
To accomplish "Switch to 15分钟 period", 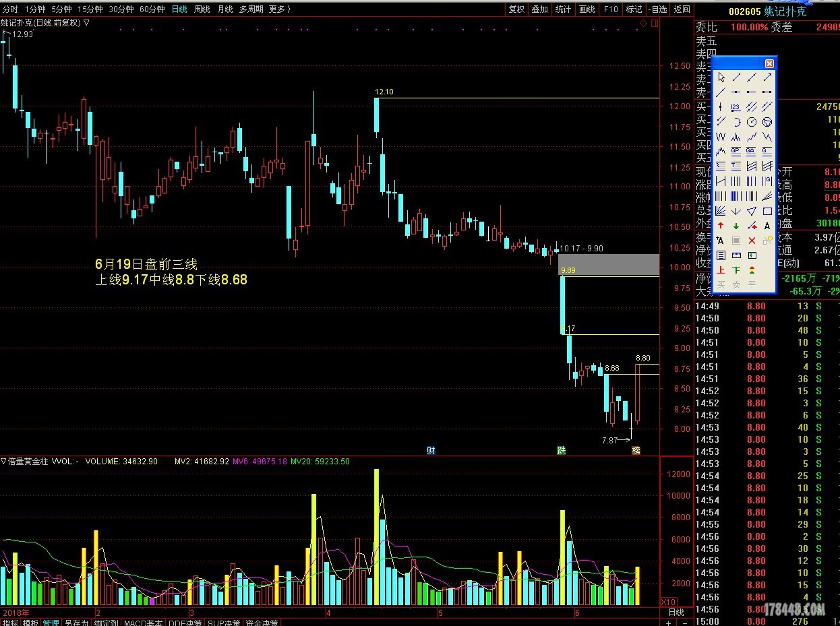I will [x=90, y=9].
